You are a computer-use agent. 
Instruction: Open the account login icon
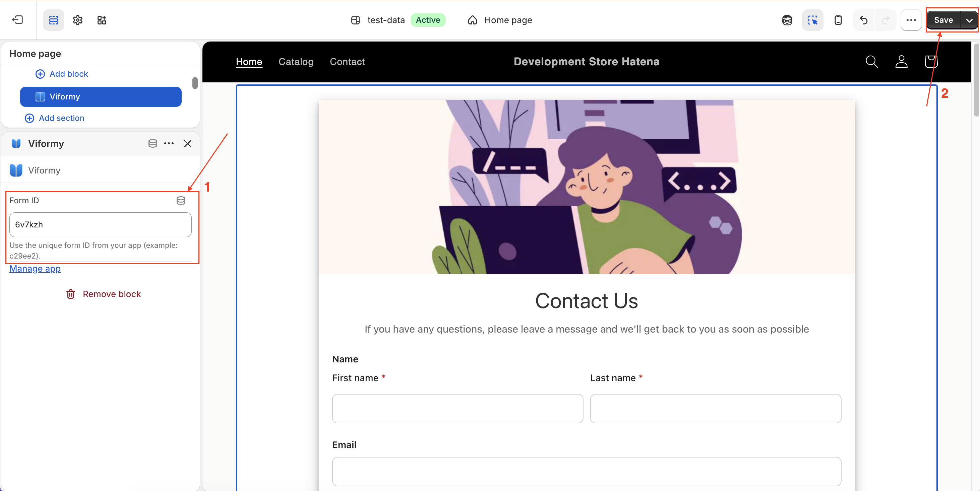tap(901, 62)
